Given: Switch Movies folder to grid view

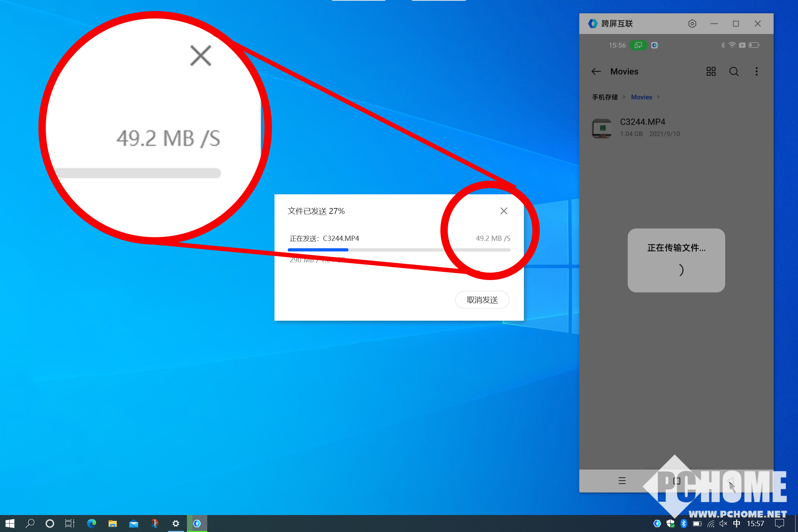Looking at the screenshot, I should [711, 71].
